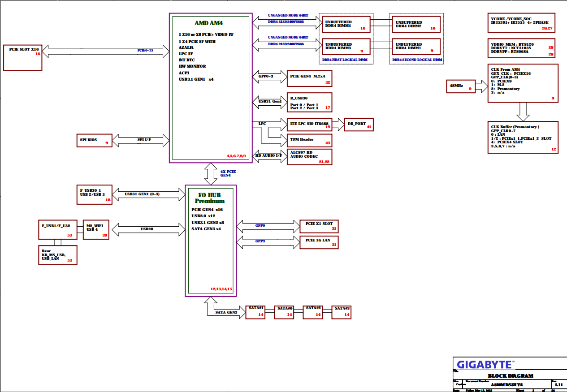Select the ALC897 HD AUDIO CODEC block
Viewport: 567px width, 392px height.
[310, 156]
